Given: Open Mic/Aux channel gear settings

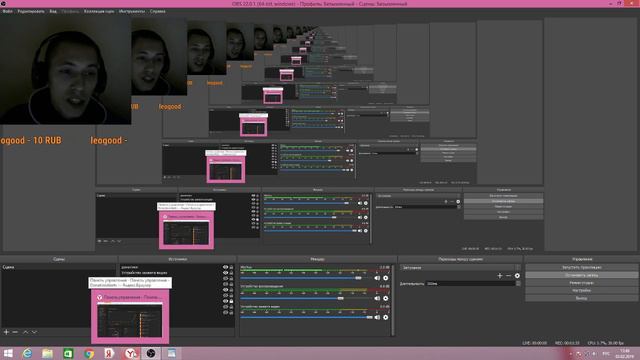Looking at the screenshot, I should point(386,278).
